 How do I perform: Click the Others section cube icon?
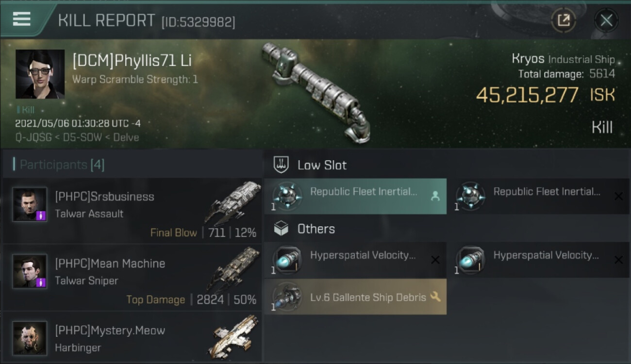click(x=282, y=229)
